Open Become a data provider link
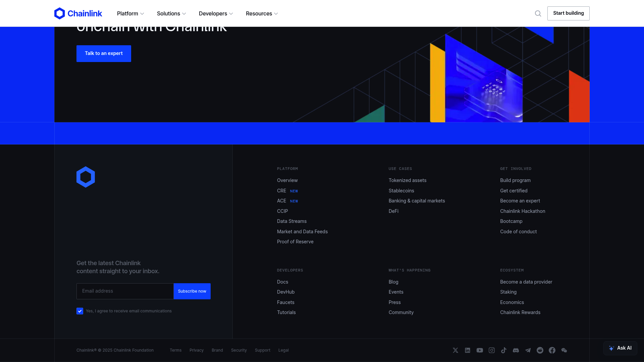This screenshot has height=362, width=644. point(526,282)
